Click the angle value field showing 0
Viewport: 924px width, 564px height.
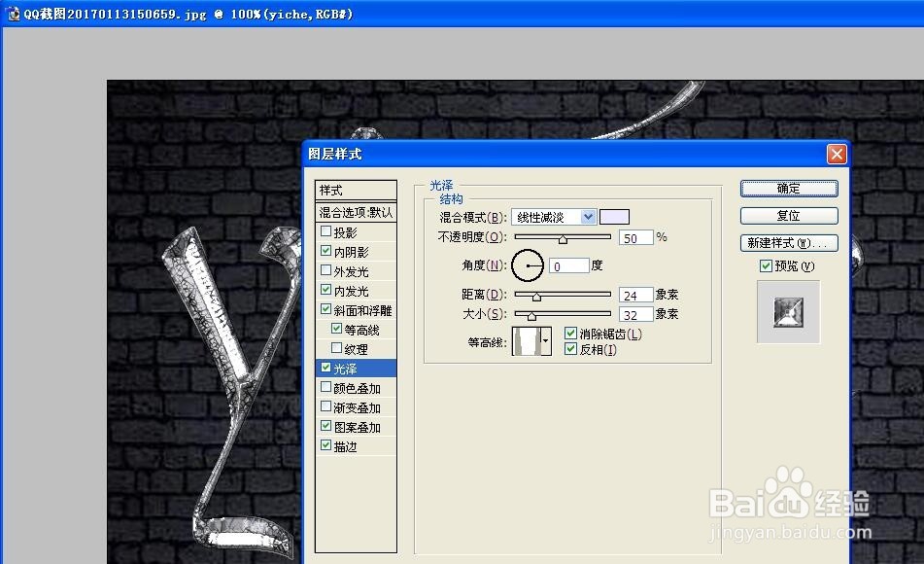568,266
